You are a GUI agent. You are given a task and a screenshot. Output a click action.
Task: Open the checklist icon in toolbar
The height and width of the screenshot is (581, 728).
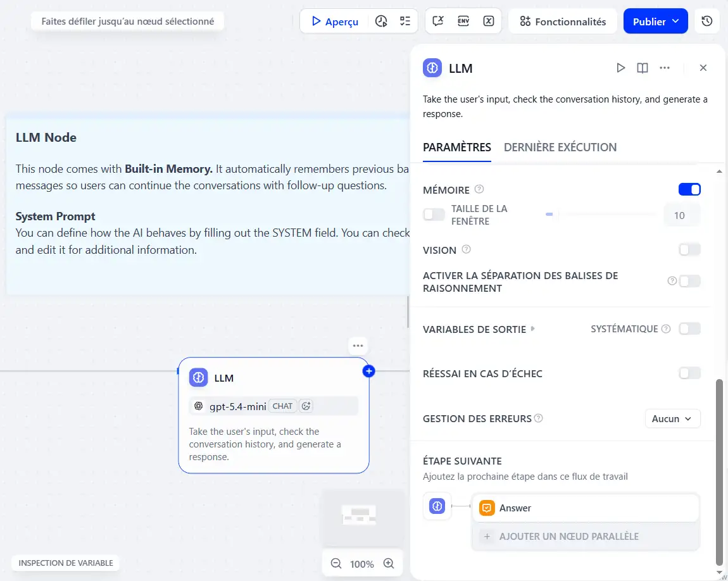tap(405, 22)
